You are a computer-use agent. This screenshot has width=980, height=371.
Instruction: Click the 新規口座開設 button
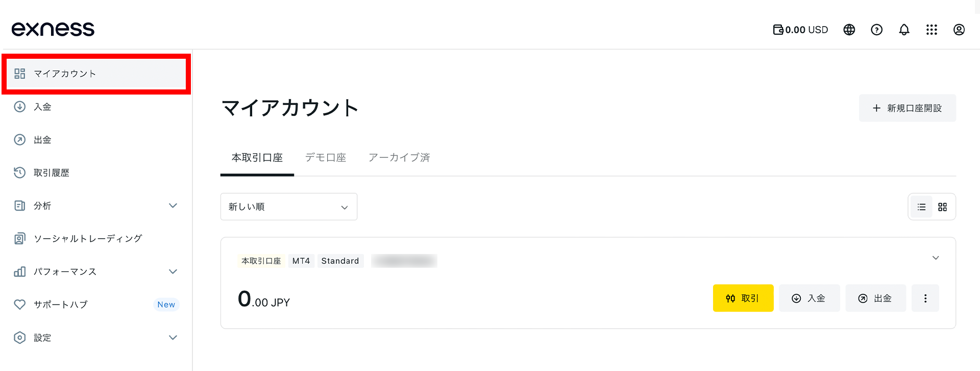pyautogui.click(x=907, y=108)
